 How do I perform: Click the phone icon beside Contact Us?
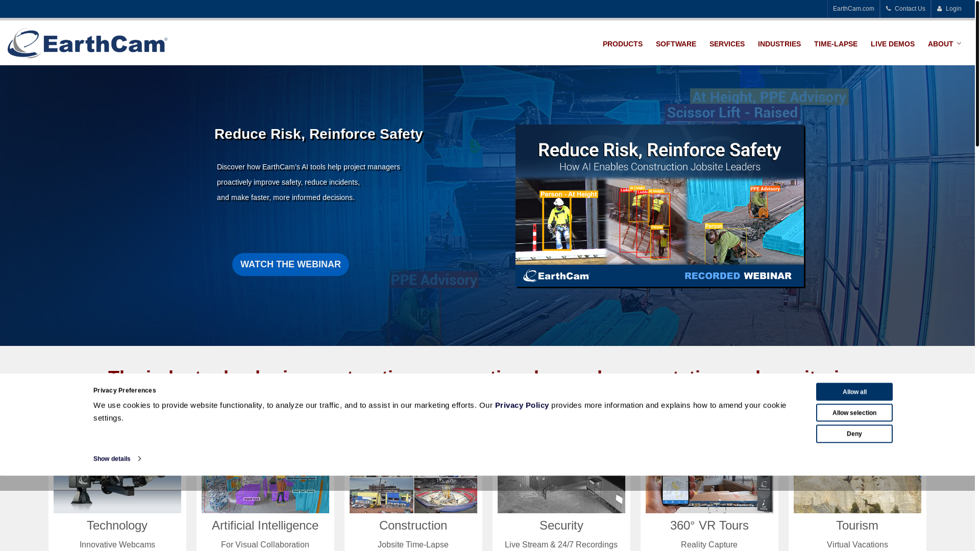point(889,9)
